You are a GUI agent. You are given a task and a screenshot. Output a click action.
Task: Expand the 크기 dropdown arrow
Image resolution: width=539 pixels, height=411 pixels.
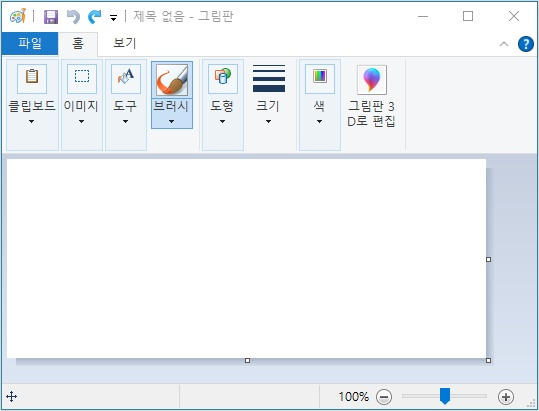268,121
